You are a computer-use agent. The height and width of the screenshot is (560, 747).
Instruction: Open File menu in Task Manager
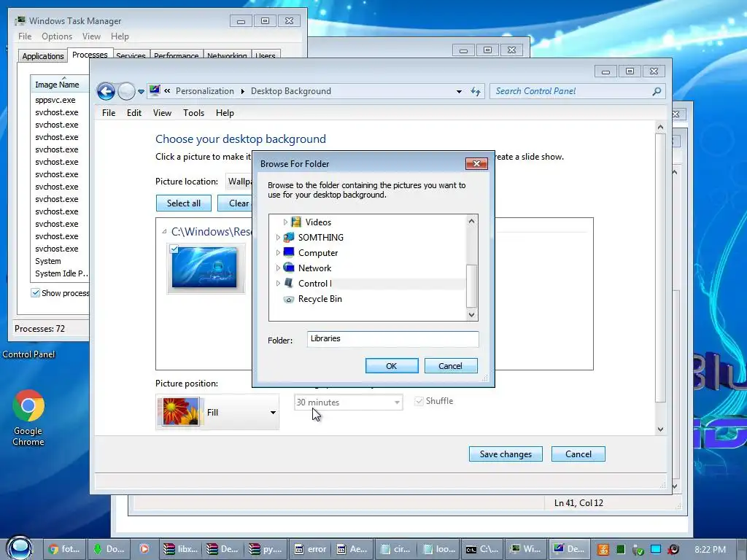tap(25, 36)
